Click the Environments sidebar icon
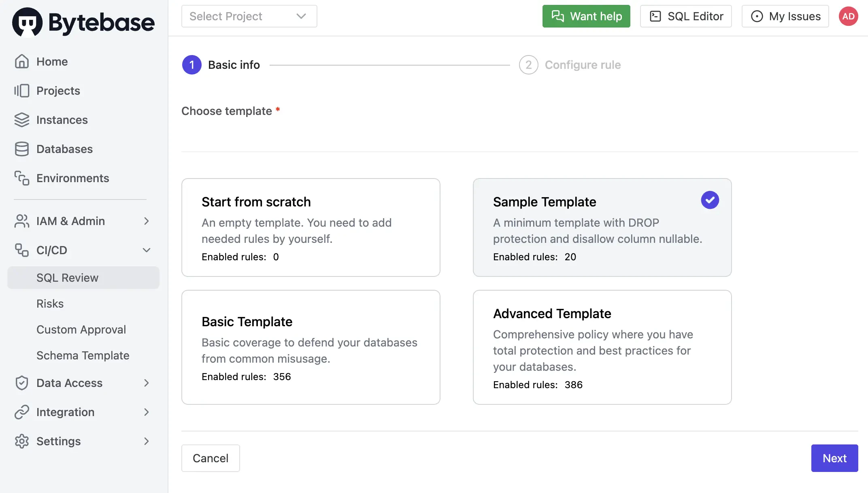 pos(22,178)
